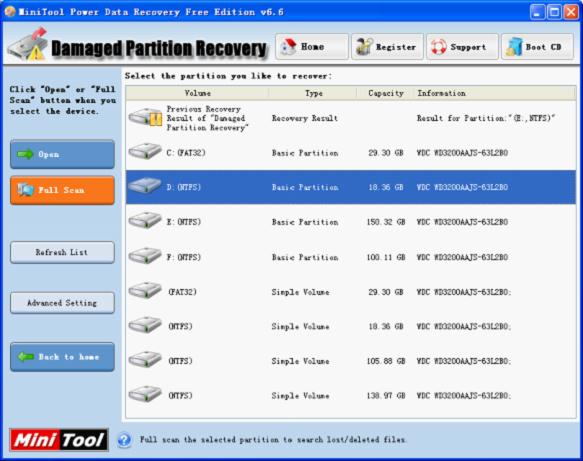Click the Open button
Viewport: 583px width, 461px height.
click(x=62, y=154)
